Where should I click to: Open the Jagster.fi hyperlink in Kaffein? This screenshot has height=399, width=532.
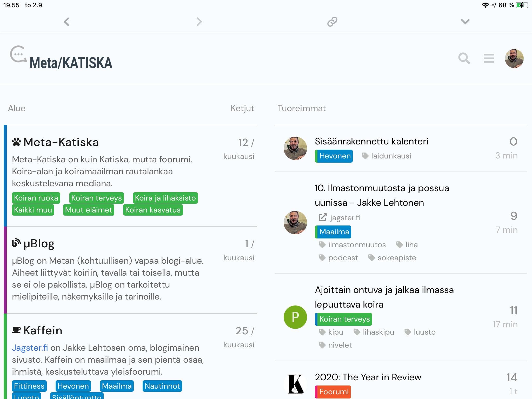pyautogui.click(x=30, y=348)
